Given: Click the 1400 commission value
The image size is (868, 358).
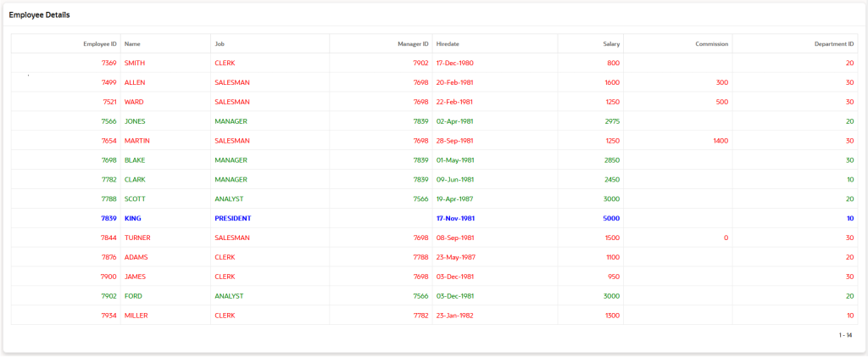Looking at the screenshot, I should 721,141.
